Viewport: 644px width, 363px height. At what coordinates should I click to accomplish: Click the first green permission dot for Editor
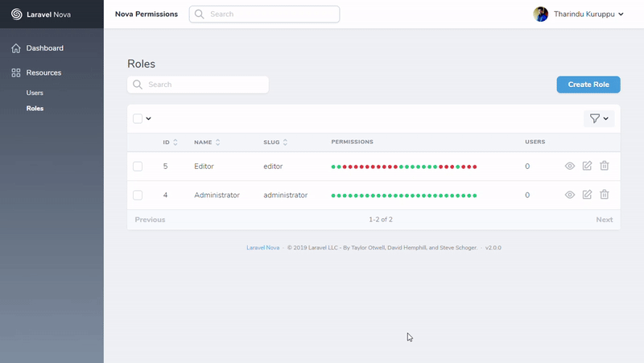(x=333, y=167)
